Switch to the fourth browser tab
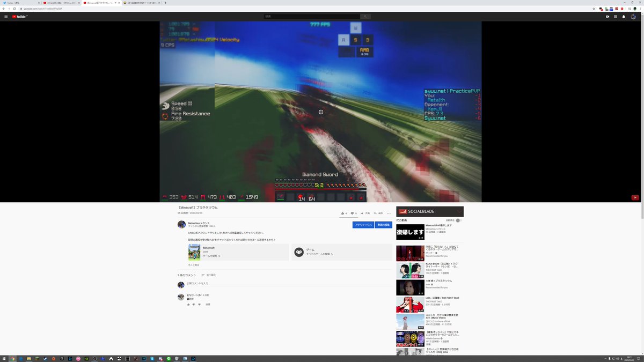The width and height of the screenshot is (644, 362). (141, 3)
